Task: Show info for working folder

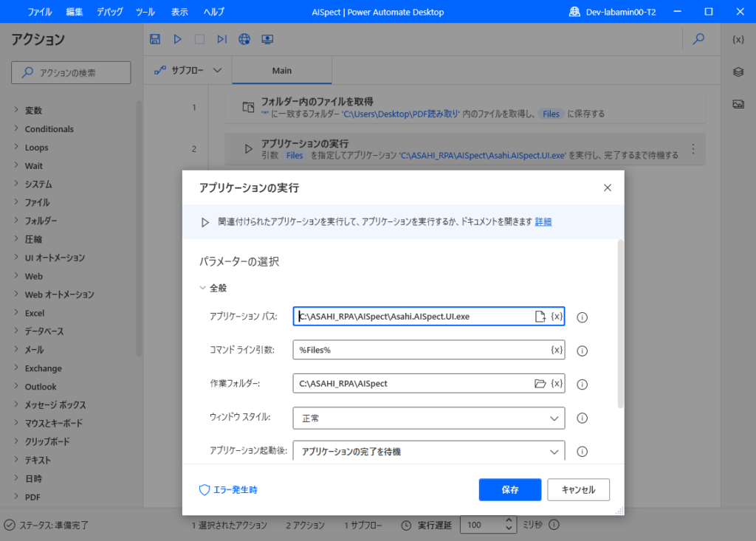Action: pyautogui.click(x=582, y=385)
